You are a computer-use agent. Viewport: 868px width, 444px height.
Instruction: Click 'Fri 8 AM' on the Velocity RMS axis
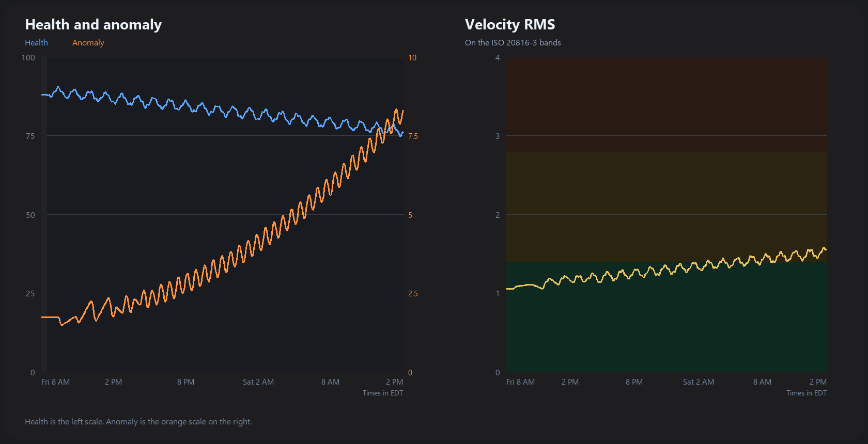[x=521, y=382]
